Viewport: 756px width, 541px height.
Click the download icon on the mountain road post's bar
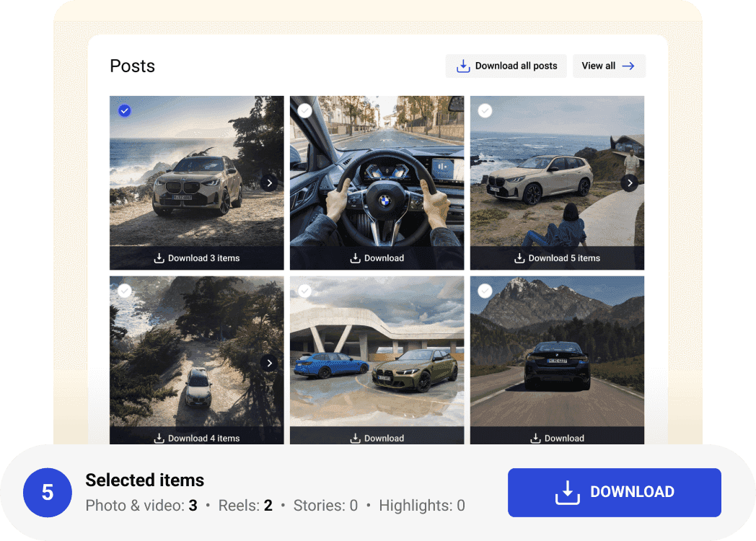pyautogui.click(x=536, y=438)
